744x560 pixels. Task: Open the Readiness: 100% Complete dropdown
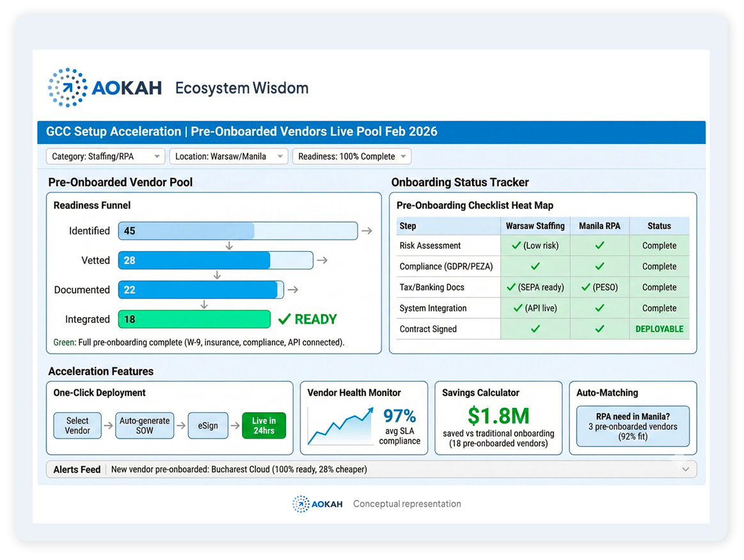click(352, 157)
